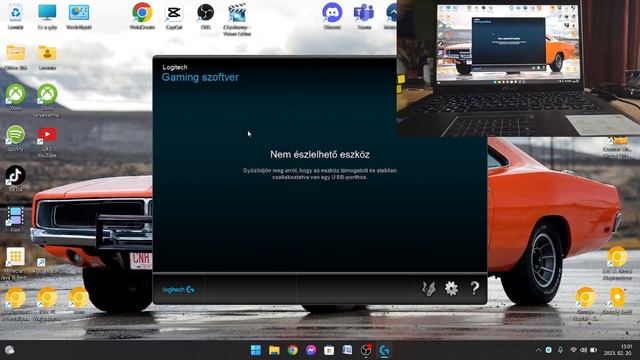
Task: Open the Wi-Fi network tray icon
Action: pos(573,350)
